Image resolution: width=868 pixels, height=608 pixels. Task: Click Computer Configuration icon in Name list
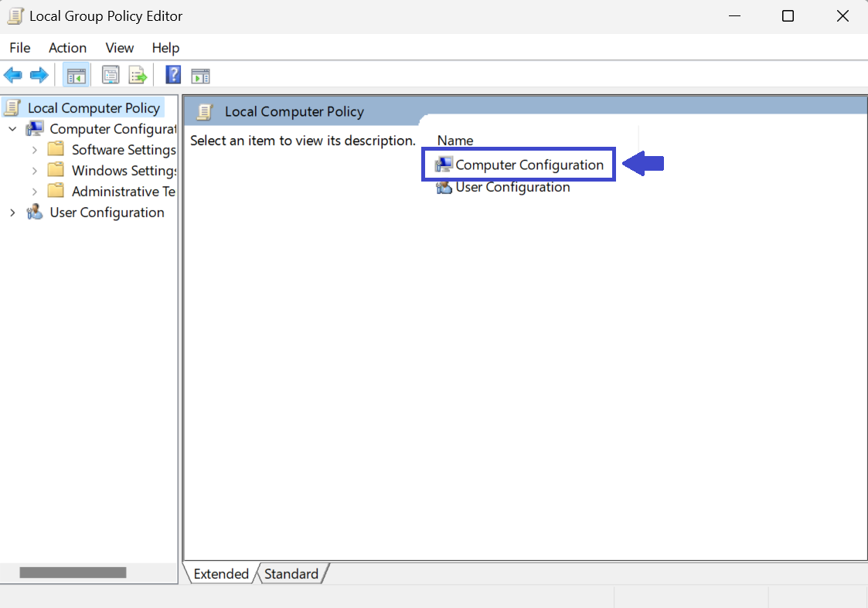pyautogui.click(x=444, y=165)
